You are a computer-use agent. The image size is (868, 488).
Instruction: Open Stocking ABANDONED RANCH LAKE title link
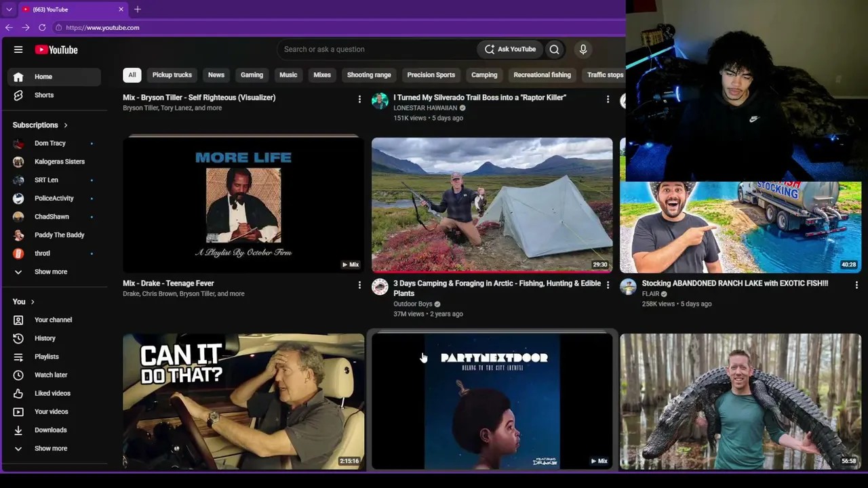pos(735,283)
